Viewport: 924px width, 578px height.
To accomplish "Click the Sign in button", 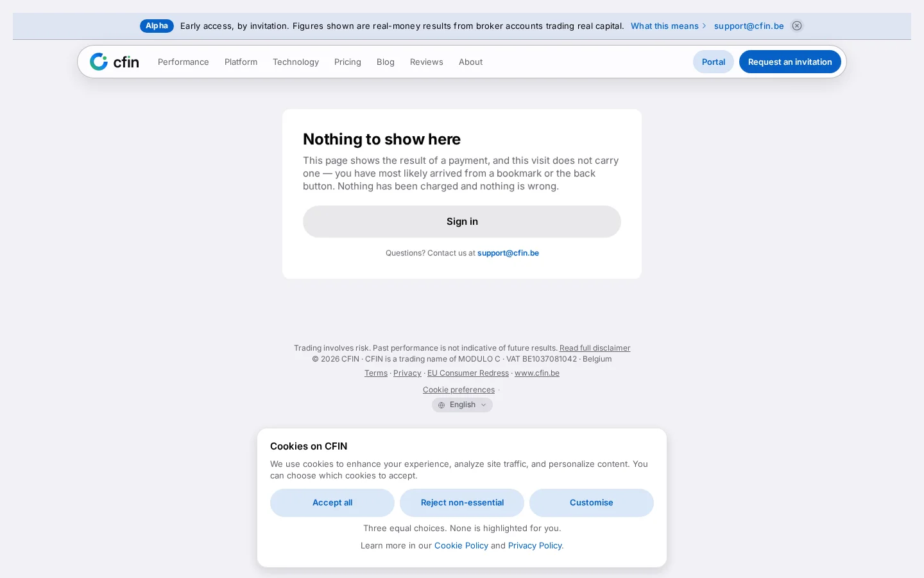I will 462,222.
